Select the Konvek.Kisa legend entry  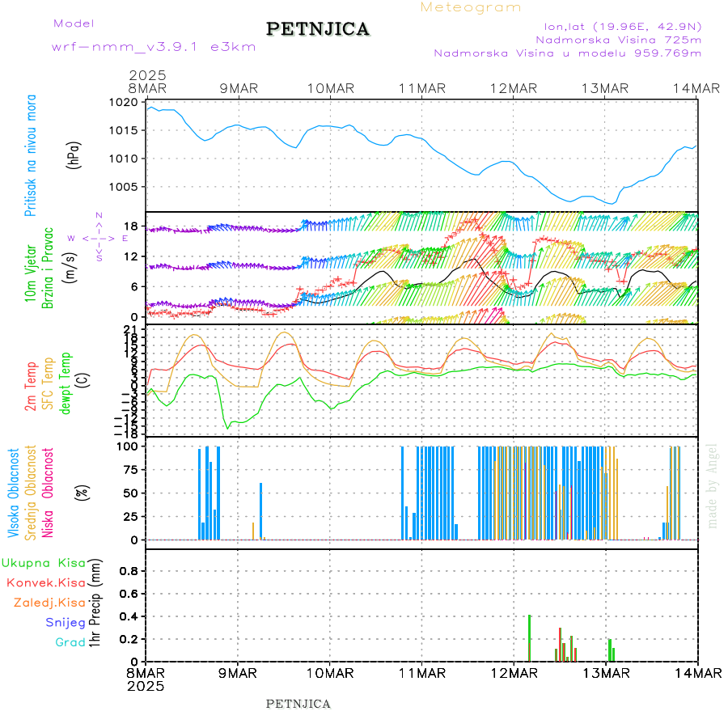(46, 582)
